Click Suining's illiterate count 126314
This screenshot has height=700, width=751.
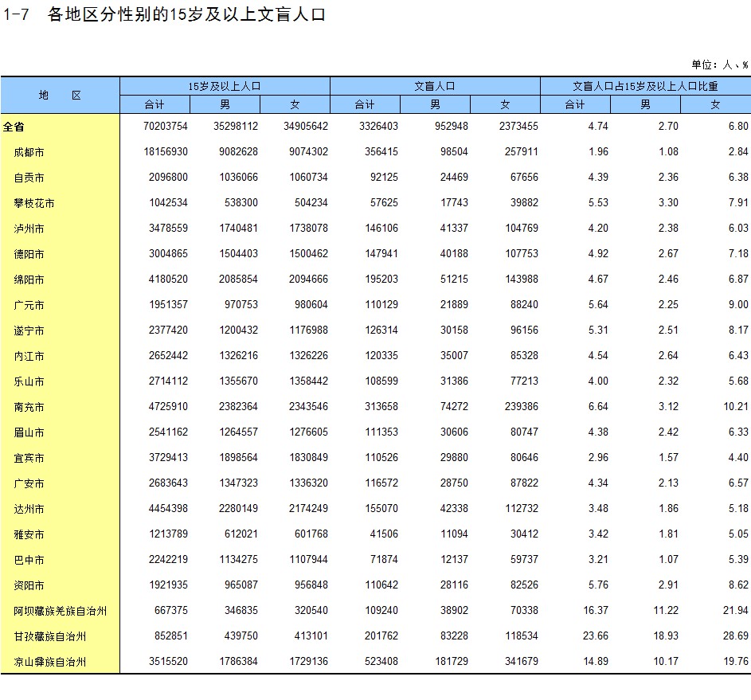(381, 330)
